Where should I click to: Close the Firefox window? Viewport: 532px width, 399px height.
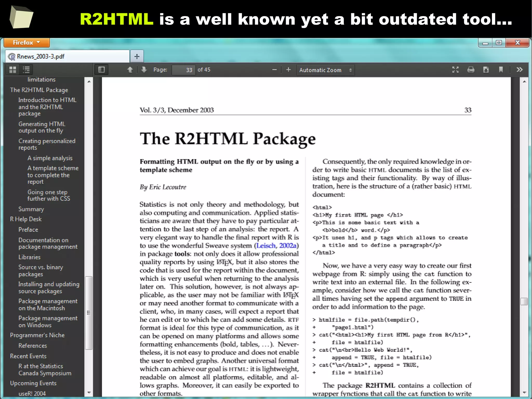point(517,43)
